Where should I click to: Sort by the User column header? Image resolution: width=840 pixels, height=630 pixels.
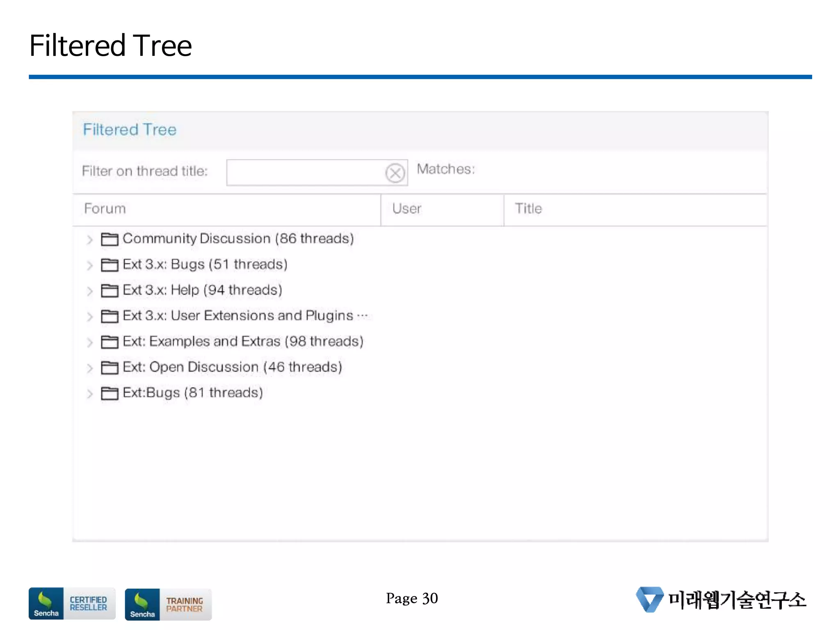click(x=442, y=209)
